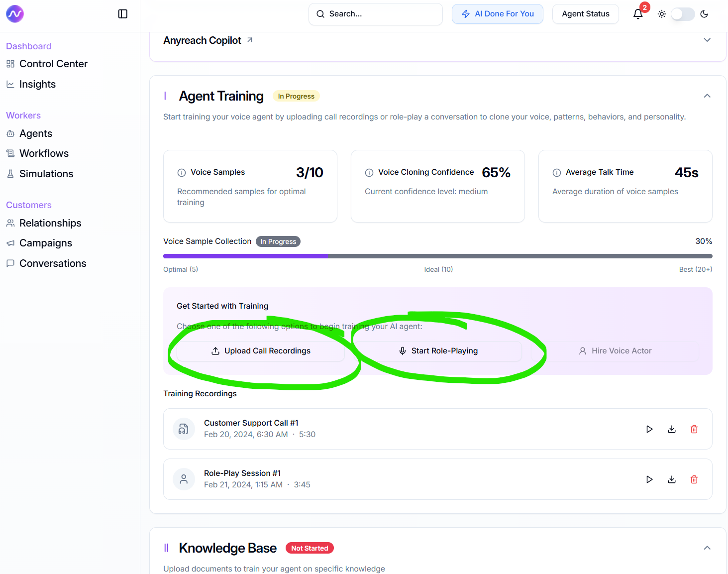This screenshot has width=728, height=574.
Task: Click the Voice Cloning Confidence info icon
Action: (369, 173)
